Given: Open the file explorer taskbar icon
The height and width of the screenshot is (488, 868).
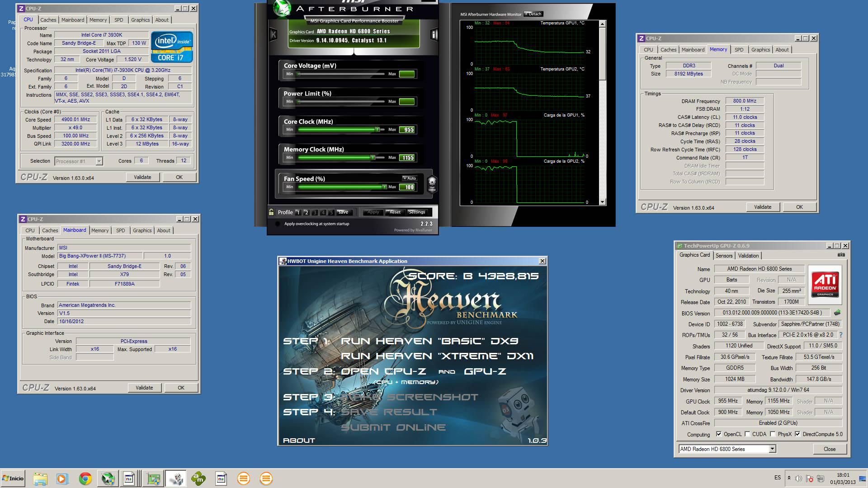Looking at the screenshot, I should tap(40, 479).
